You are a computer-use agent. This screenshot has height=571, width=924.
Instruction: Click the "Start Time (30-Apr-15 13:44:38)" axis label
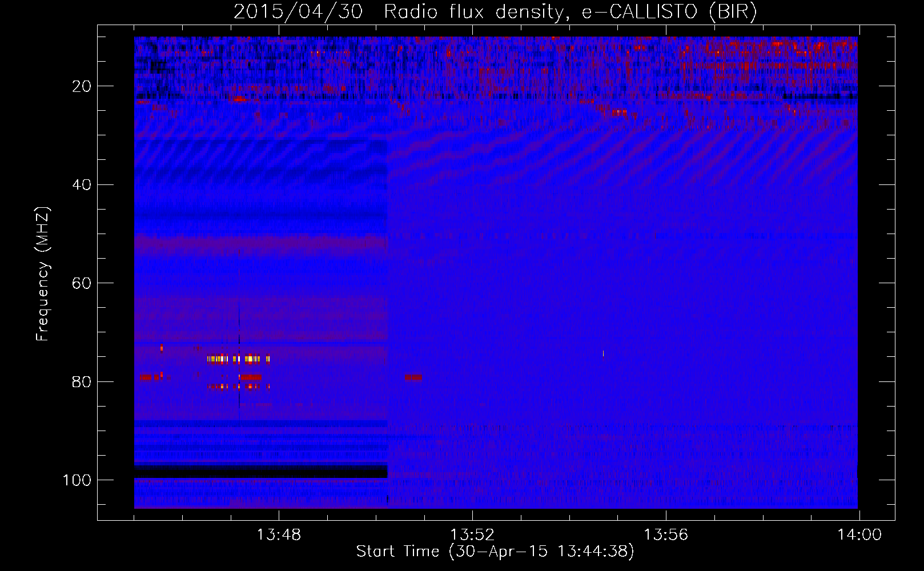pyautogui.click(x=495, y=552)
